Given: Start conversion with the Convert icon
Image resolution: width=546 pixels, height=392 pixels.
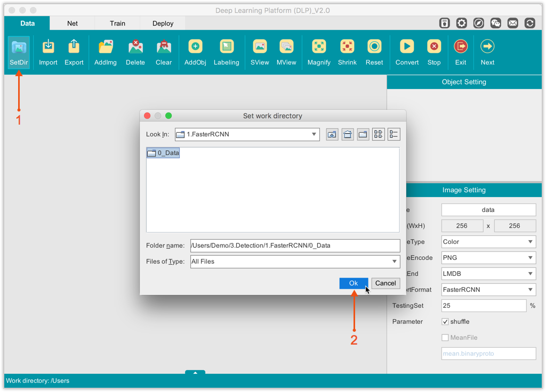Looking at the screenshot, I should pyautogui.click(x=407, y=52).
